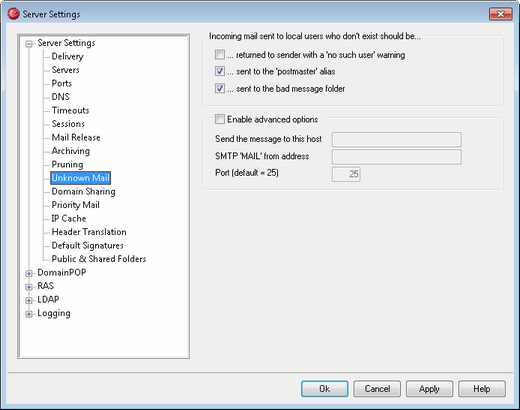Expand the DomainPOP tree node
This screenshot has width=520, height=410.
point(29,273)
